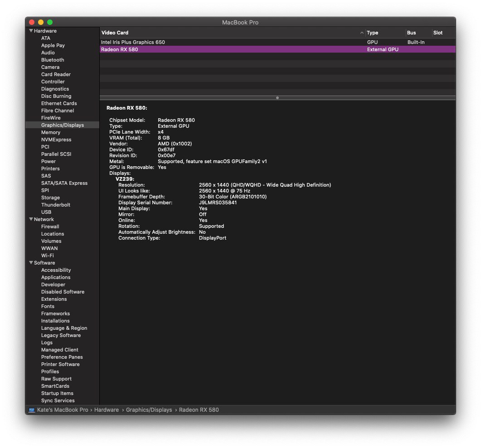The height and width of the screenshot is (448, 481).
Task: Select Camera in the sidebar
Action: pyautogui.click(x=50, y=67)
